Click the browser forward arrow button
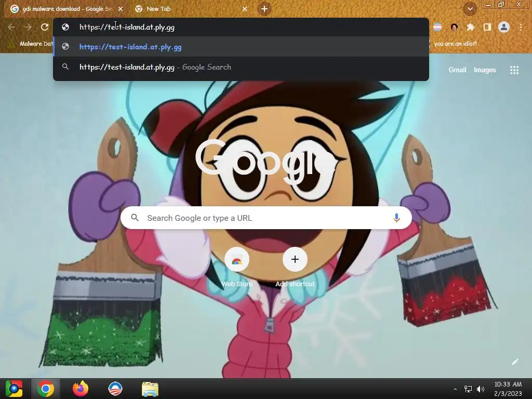This screenshot has height=399, width=532. (x=28, y=27)
